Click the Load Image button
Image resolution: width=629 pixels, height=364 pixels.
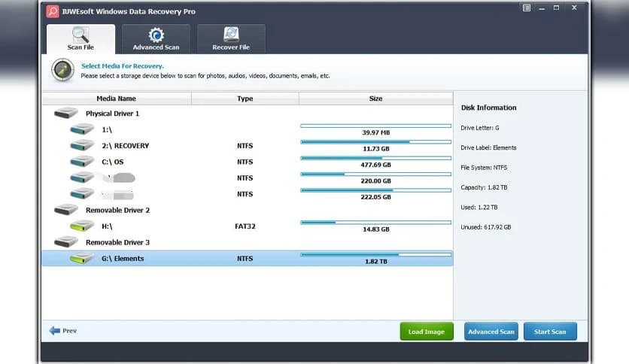pyautogui.click(x=427, y=332)
